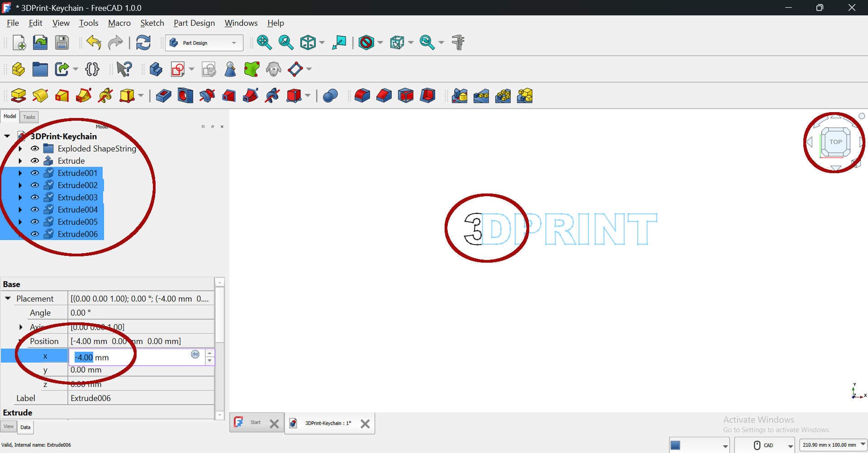The width and height of the screenshot is (868, 453).
Task: Open the Measure tool icon
Action: pos(458,42)
